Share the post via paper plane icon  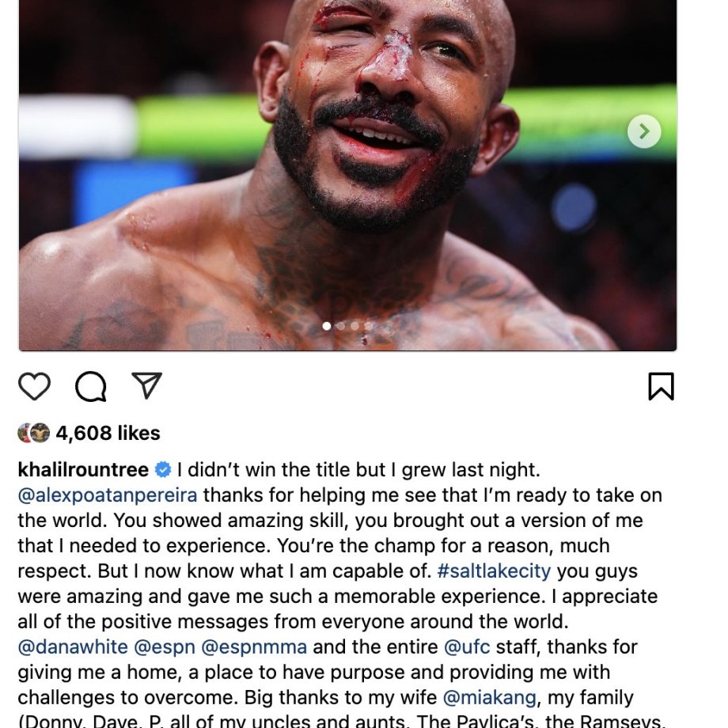(x=146, y=385)
